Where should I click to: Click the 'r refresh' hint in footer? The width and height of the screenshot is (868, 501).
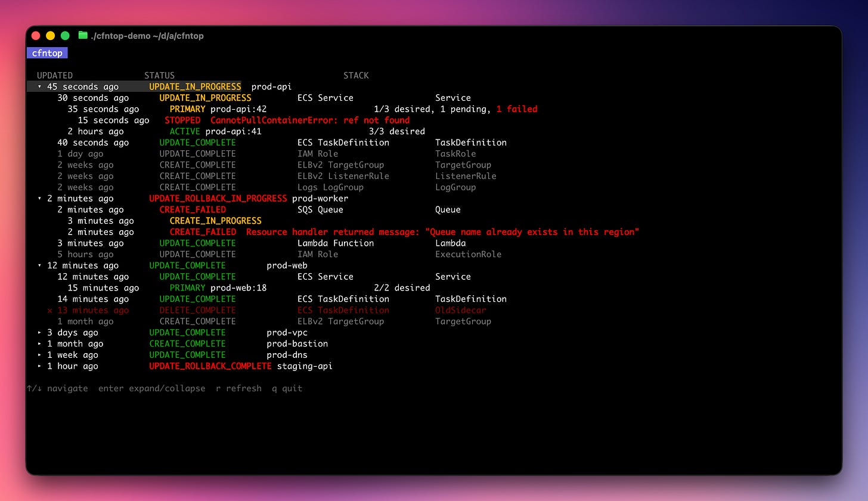[x=238, y=388]
